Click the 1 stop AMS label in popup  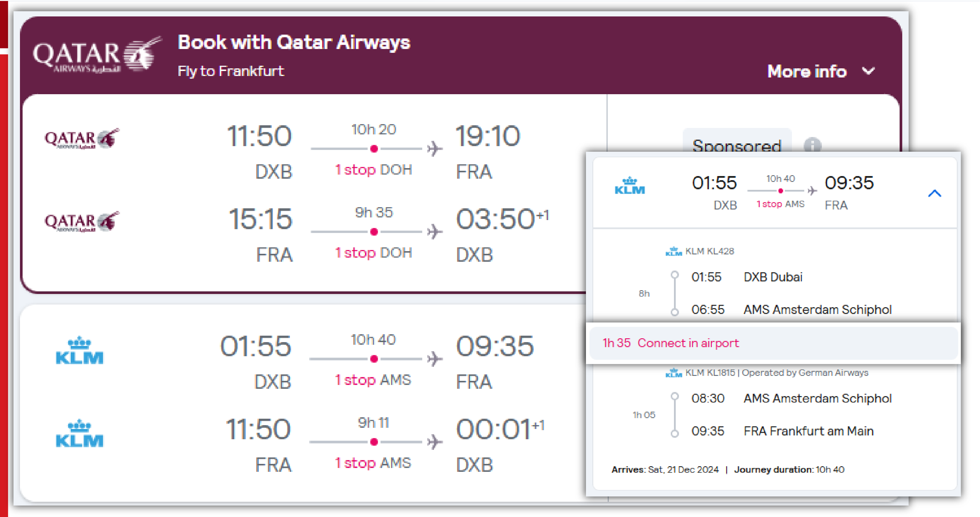(780, 204)
